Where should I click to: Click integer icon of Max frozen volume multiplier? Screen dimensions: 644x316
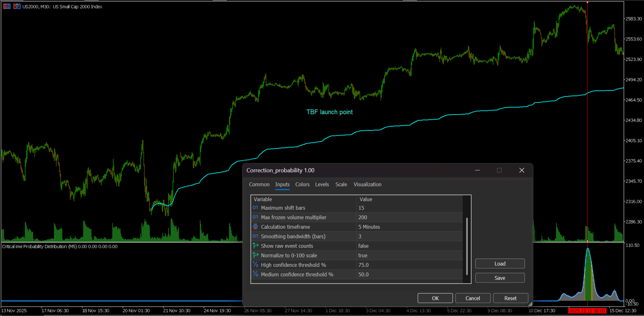pos(256,217)
